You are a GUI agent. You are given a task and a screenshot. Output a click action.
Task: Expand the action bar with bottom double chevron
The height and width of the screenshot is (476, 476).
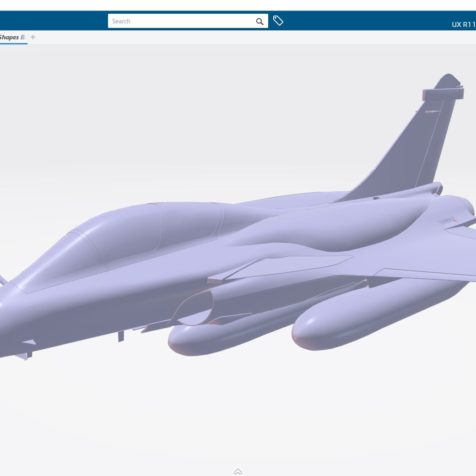[x=238, y=472]
